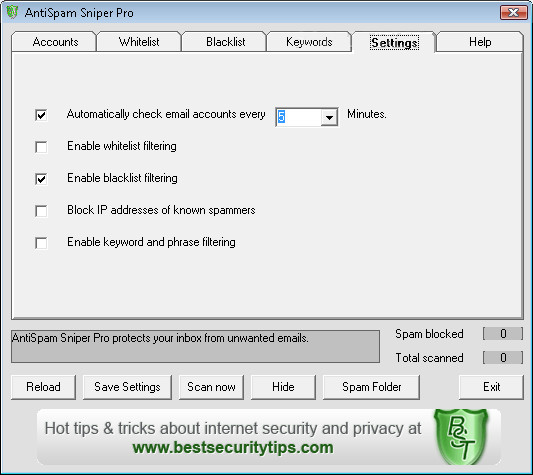
Task: Click the AntiSpam Sniper Pro title bar icon
Action: (13, 13)
